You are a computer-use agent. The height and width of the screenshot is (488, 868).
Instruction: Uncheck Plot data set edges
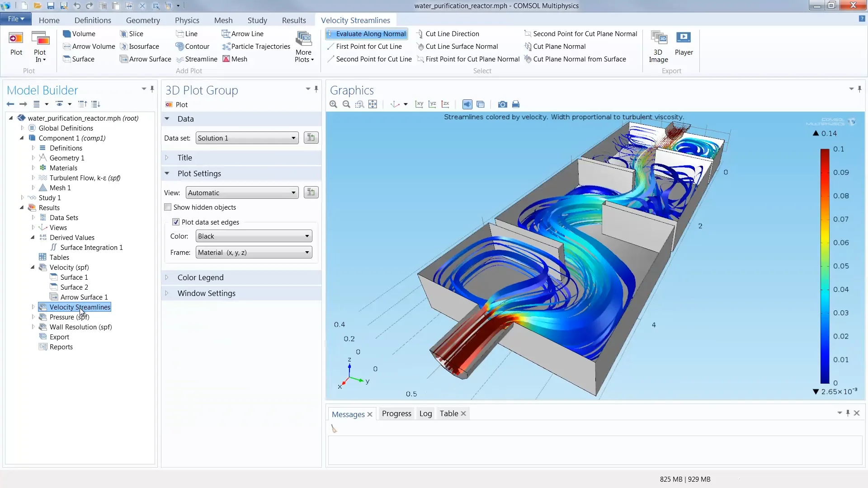pyautogui.click(x=176, y=222)
